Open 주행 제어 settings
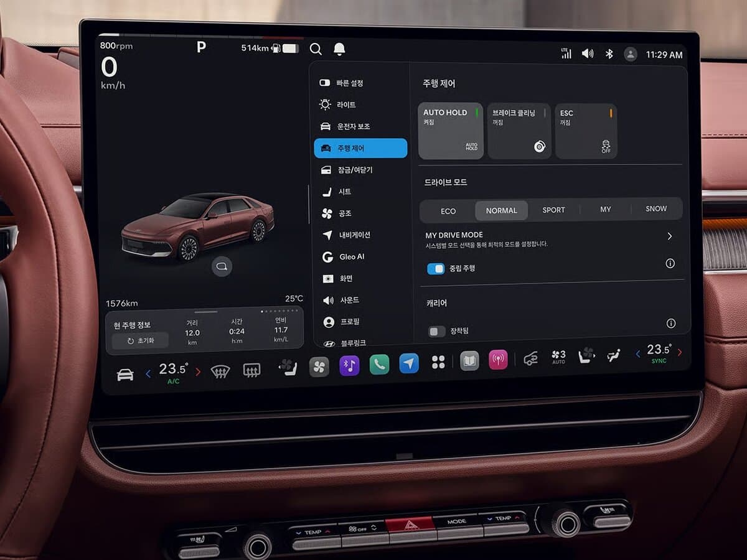747x560 pixels. 361,148
